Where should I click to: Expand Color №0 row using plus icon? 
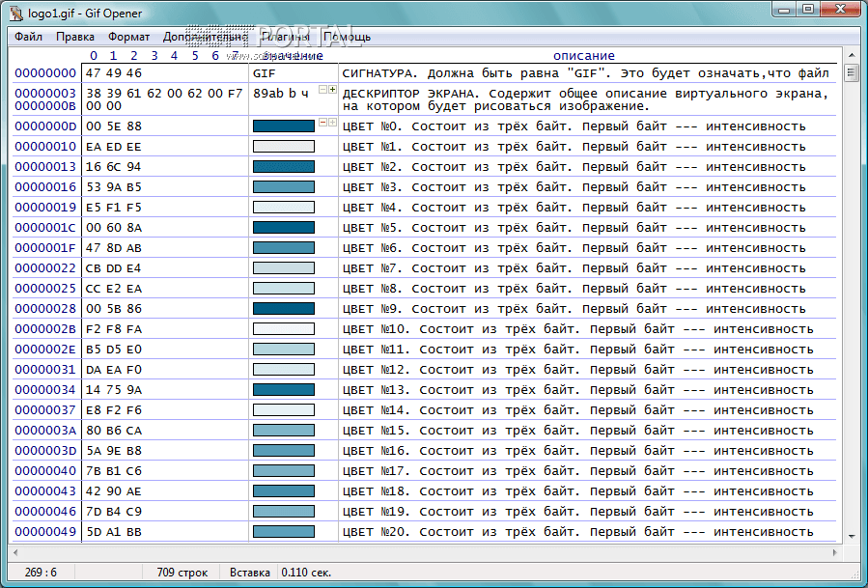click(333, 123)
